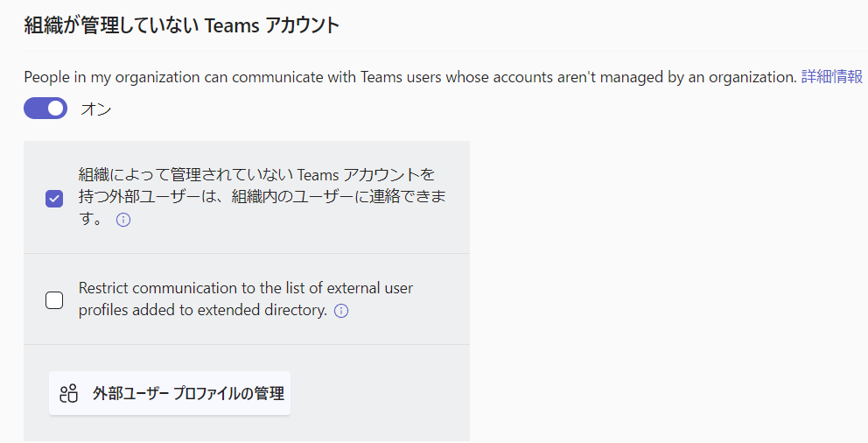The height and width of the screenshot is (443, 868).
Task: Click the 組織によって管理されていない Teams アカウント label text
Action: [x=257, y=175]
